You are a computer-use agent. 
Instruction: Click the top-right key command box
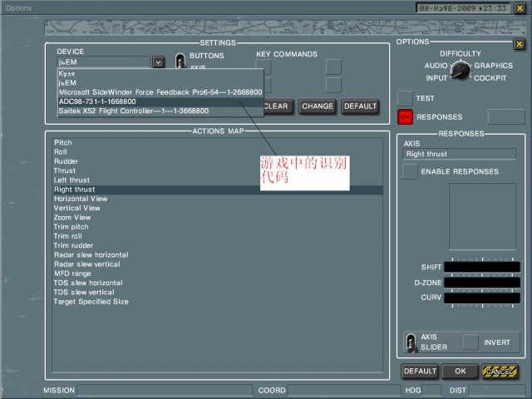tap(333, 66)
